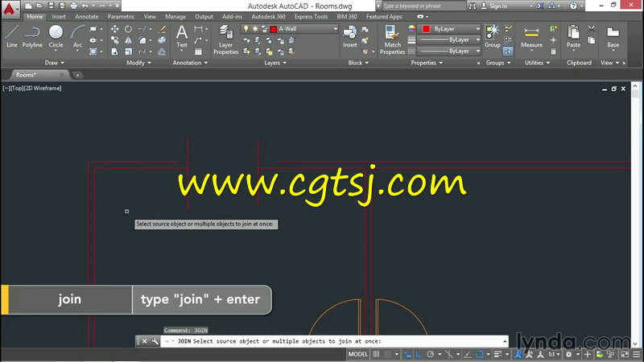The width and height of the screenshot is (644, 362).
Task: Click Sign In button
Action: 494,6
